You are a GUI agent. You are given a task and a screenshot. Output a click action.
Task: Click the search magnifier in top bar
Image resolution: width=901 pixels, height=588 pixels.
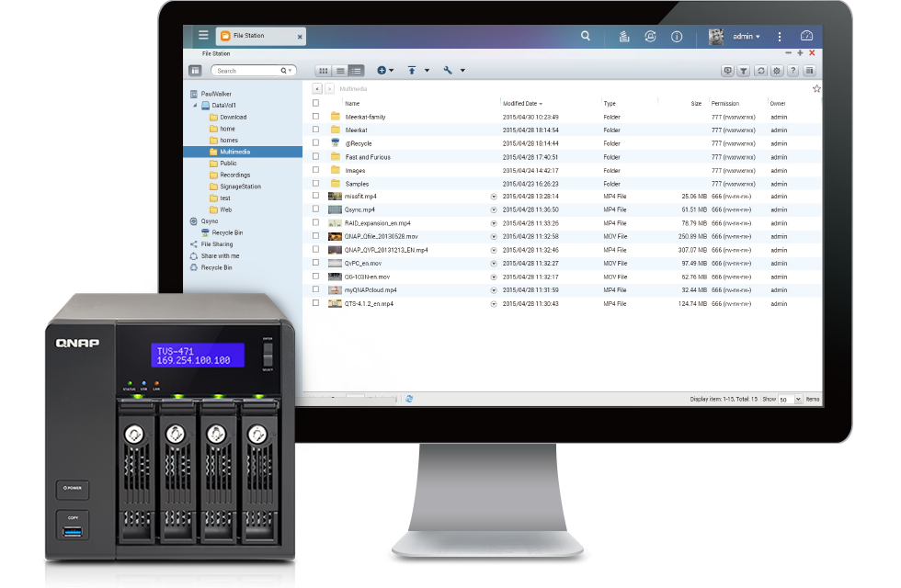tap(585, 36)
